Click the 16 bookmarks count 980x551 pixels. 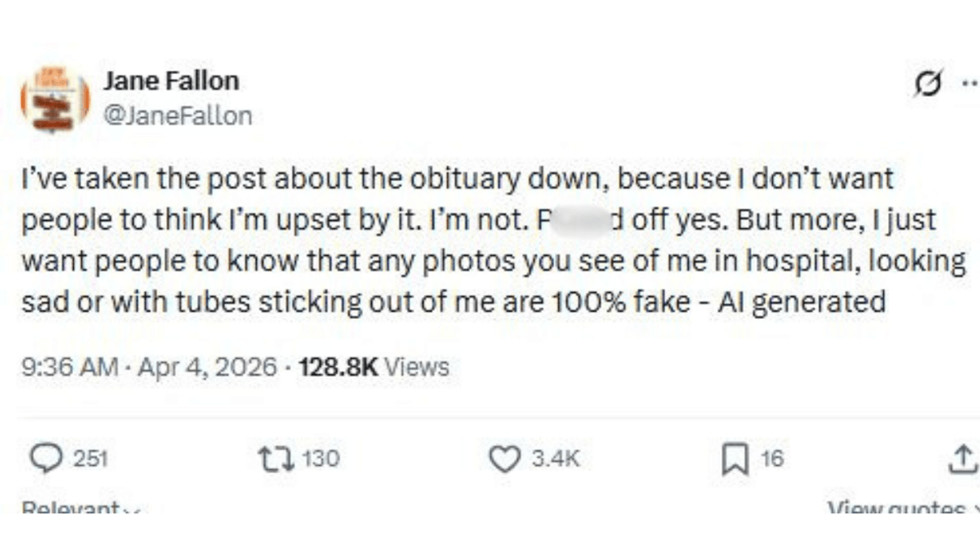pos(772,459)
